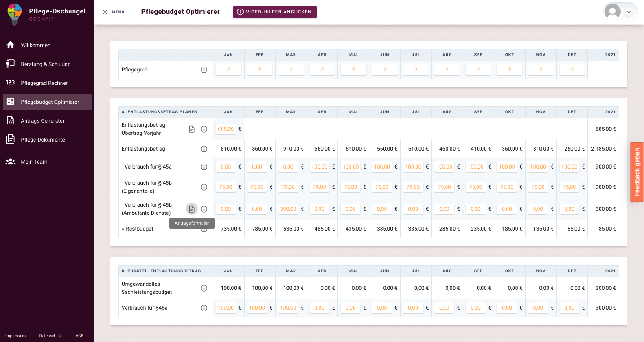Show info for the Entlastungsbetrag row
644x342 pixels.
click(204, 149)
